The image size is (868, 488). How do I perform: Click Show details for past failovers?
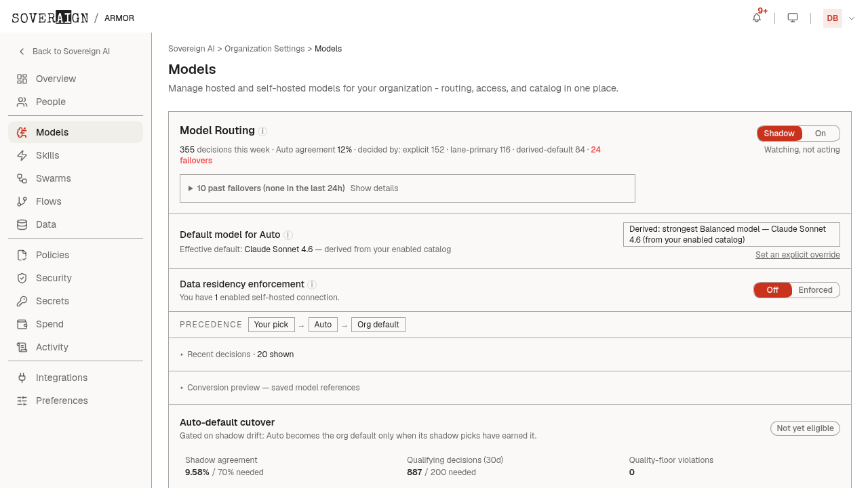374,188
